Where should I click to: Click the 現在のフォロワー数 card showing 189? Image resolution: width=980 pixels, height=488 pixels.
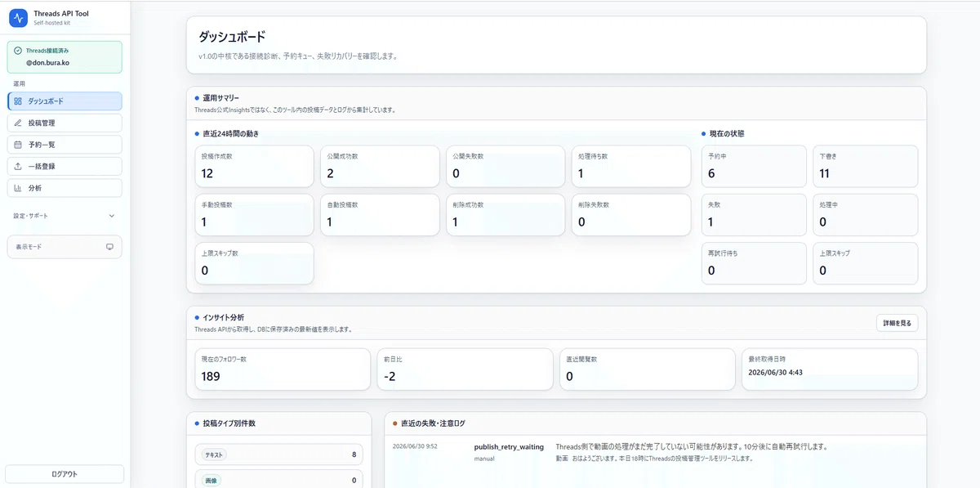[283, 369]
